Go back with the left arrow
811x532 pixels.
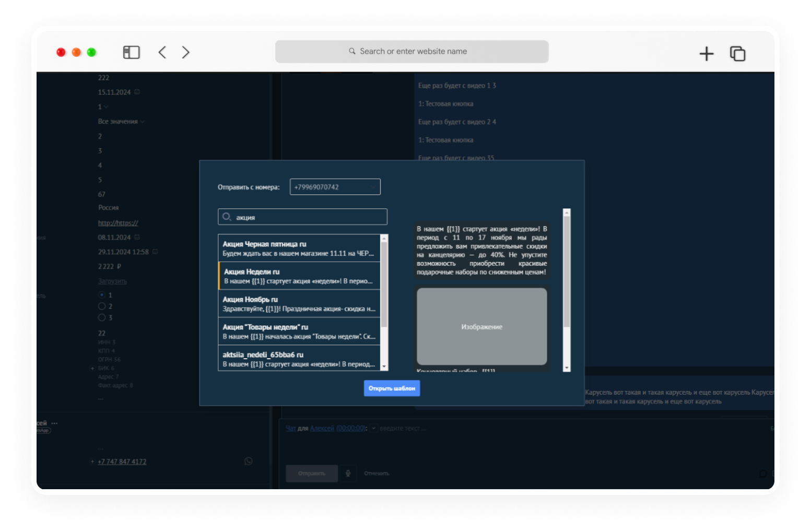(162, 52)
